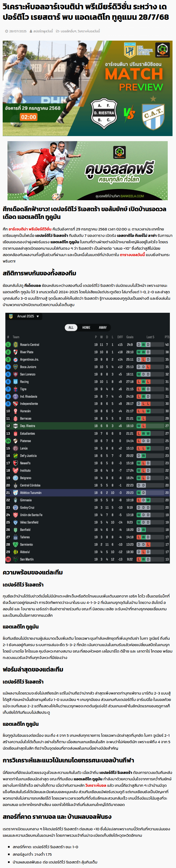
Task: Sort table by DIFF column header
Action: pos(120,337)
